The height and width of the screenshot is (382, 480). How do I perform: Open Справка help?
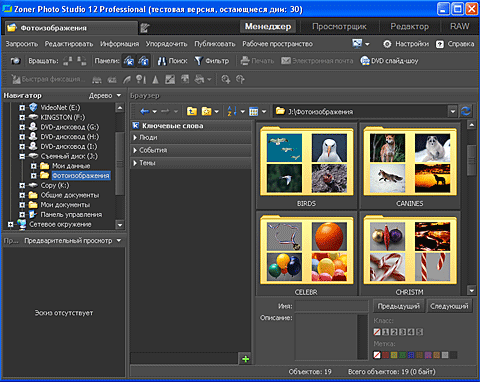pos(455,44)
